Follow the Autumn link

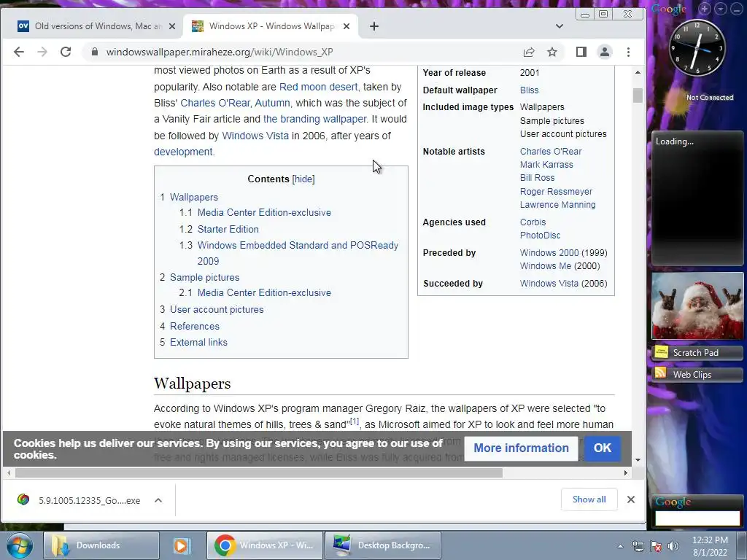click(x=272, y=103)
